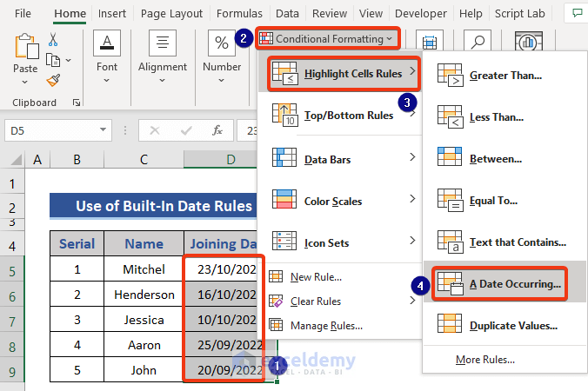Open the Help tab
This screenshot has width=588, height=391.
click(x=471, y=14)
